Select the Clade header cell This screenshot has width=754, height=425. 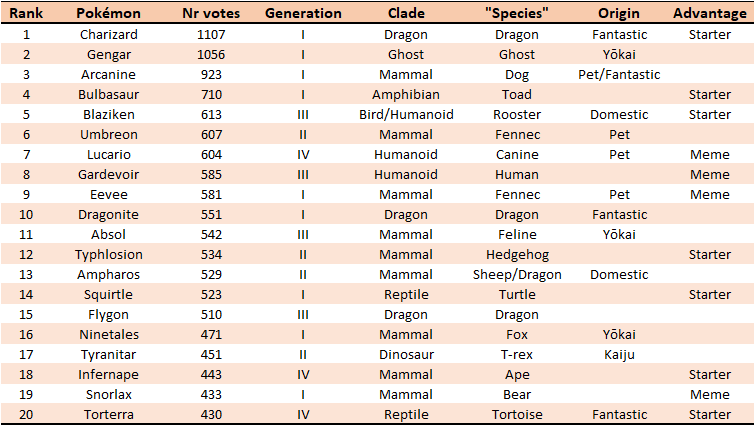406,14
